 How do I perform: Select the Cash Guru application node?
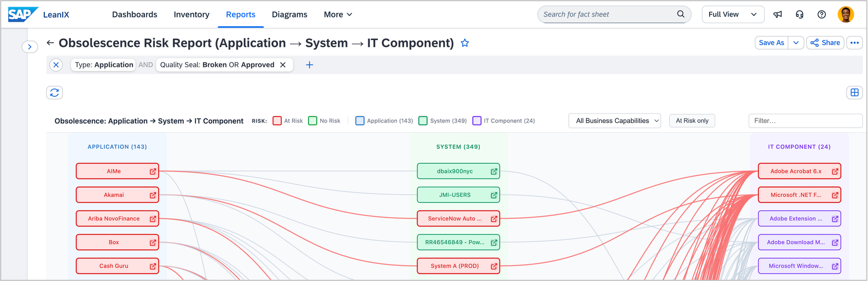point(117,266)
